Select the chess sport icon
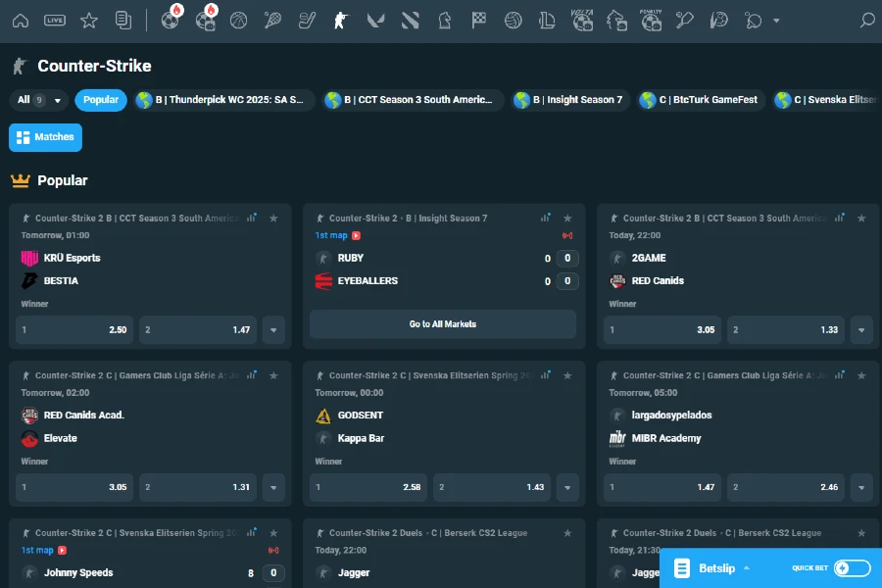The width and height of the screenshot is (882, 588). pos(444,20)
